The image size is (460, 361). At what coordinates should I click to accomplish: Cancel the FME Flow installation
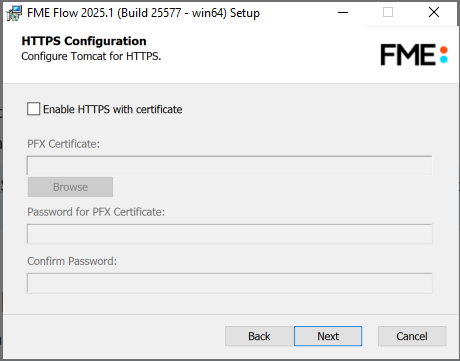[x=412, y=336]
